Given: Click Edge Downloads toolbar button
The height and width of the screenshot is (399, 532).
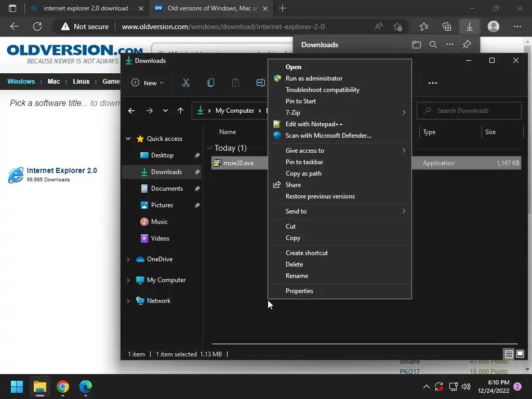Looking at the screenshot, I should [x=469, y=26].
